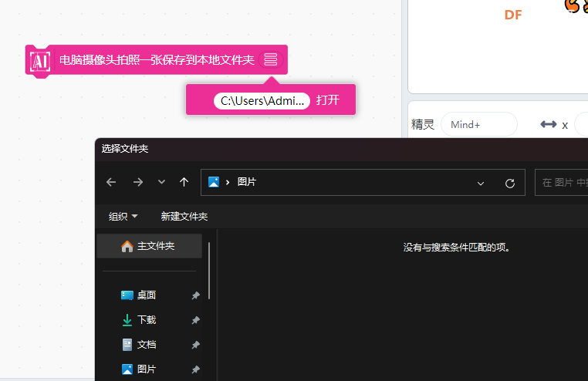588x381 pixels.
Task: Click the horizontal x position arrow icon
Action: [x=548, y=124]
